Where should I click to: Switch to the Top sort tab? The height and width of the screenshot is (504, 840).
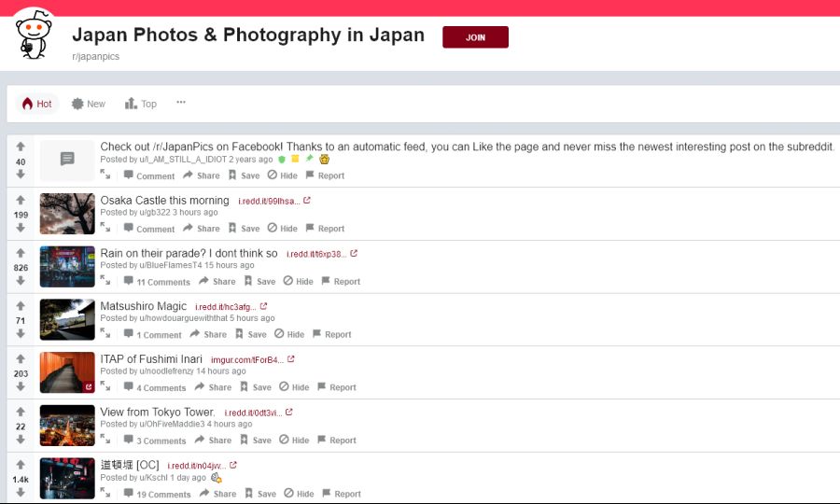tap(141, 104)
